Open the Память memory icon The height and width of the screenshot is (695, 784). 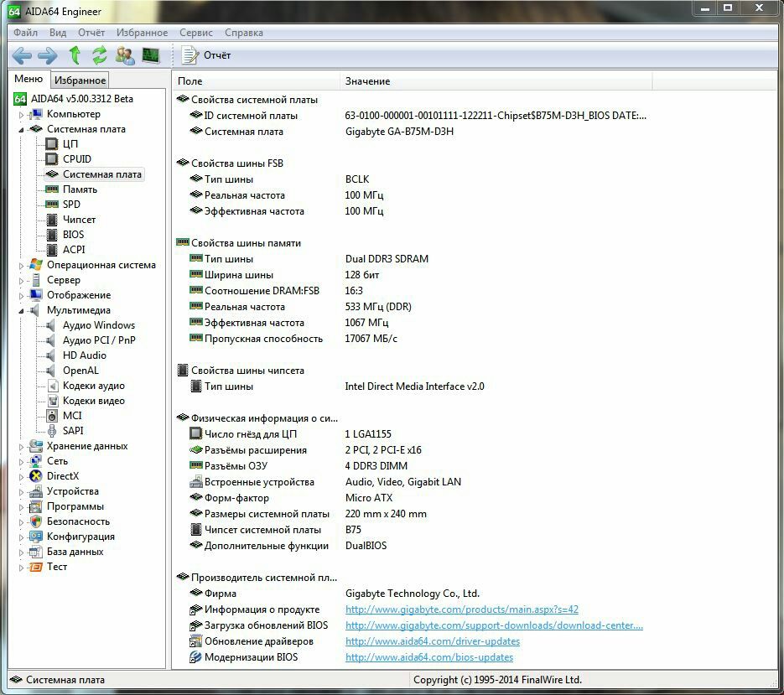[x=51, y=189]
